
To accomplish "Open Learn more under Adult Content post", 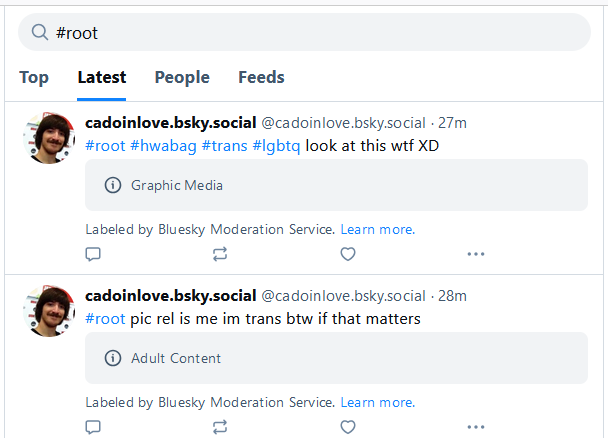I will point(378,402).
